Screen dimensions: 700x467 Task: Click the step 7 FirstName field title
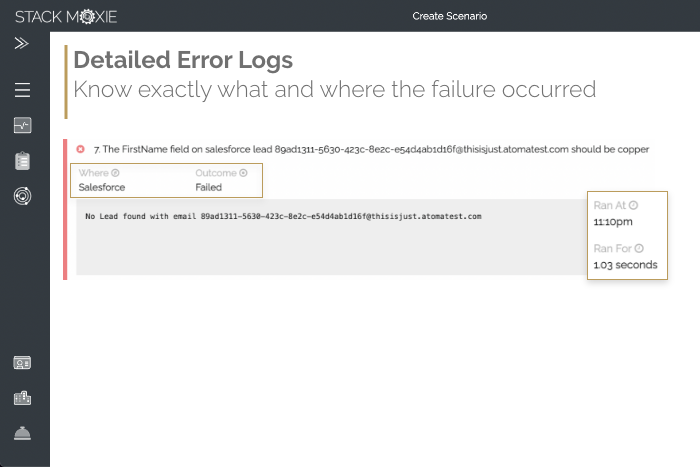point(371,149)
